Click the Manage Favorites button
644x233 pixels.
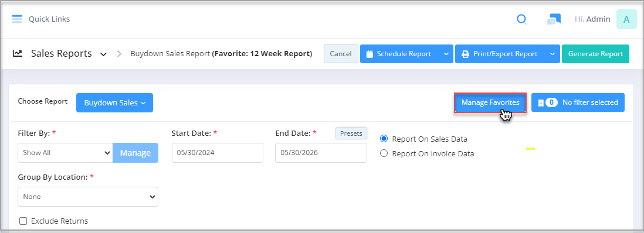coord(490,102)
